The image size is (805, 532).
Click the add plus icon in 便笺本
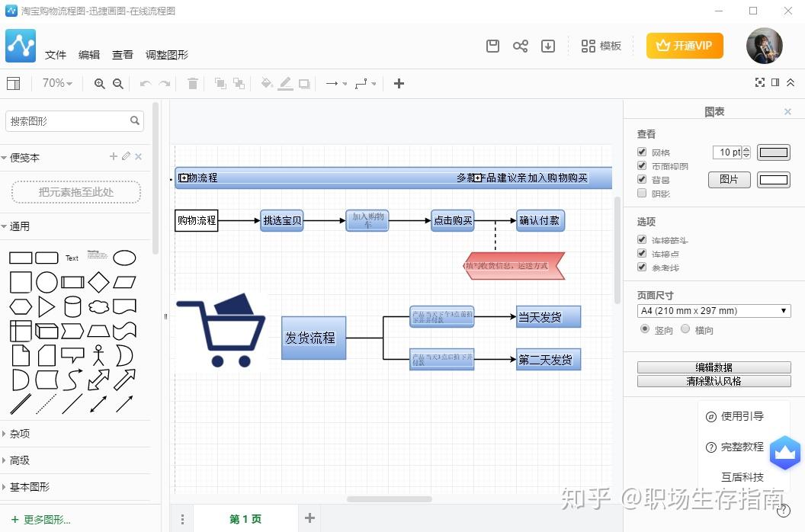pyautogui.click(x=114, y=156)
